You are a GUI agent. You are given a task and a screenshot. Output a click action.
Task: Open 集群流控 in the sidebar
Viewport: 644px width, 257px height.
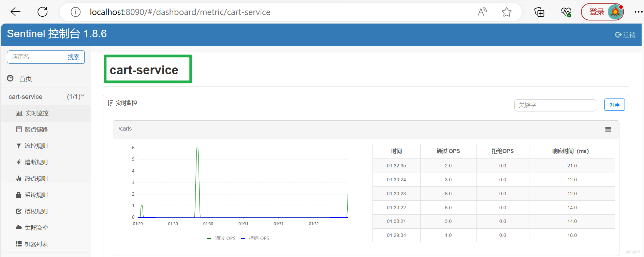[45, 228]
